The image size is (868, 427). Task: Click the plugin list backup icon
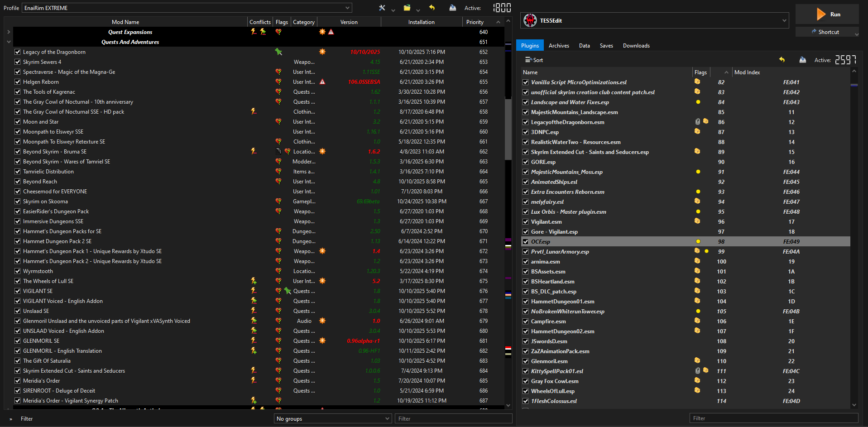point(802,60)
